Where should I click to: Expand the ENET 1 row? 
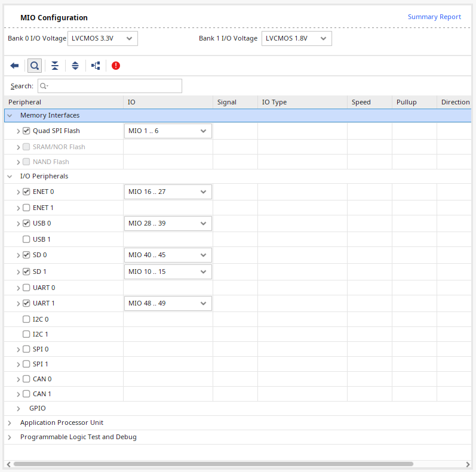18,208
